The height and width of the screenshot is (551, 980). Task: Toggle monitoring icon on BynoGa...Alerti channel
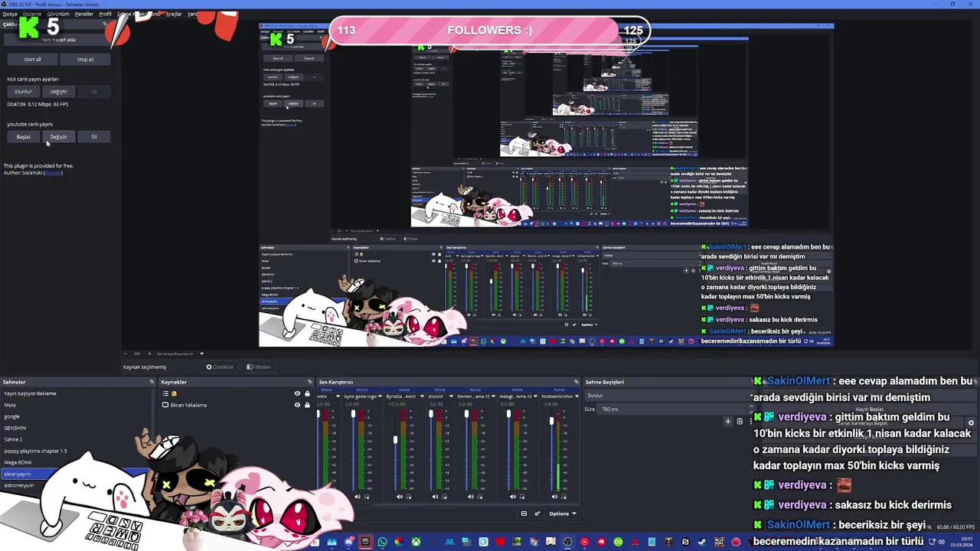click(x=409, y=497)
